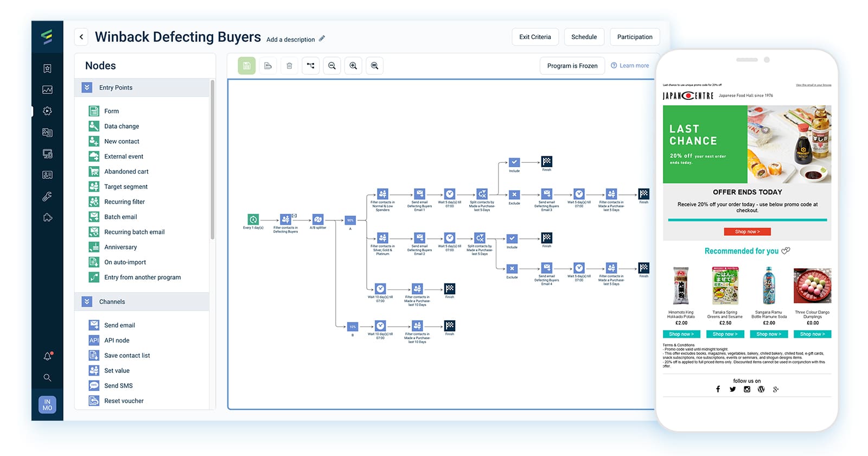This screenshot has height=456, width=868.
Task: Click the save-as document toolbar icon
Action: 268,66
